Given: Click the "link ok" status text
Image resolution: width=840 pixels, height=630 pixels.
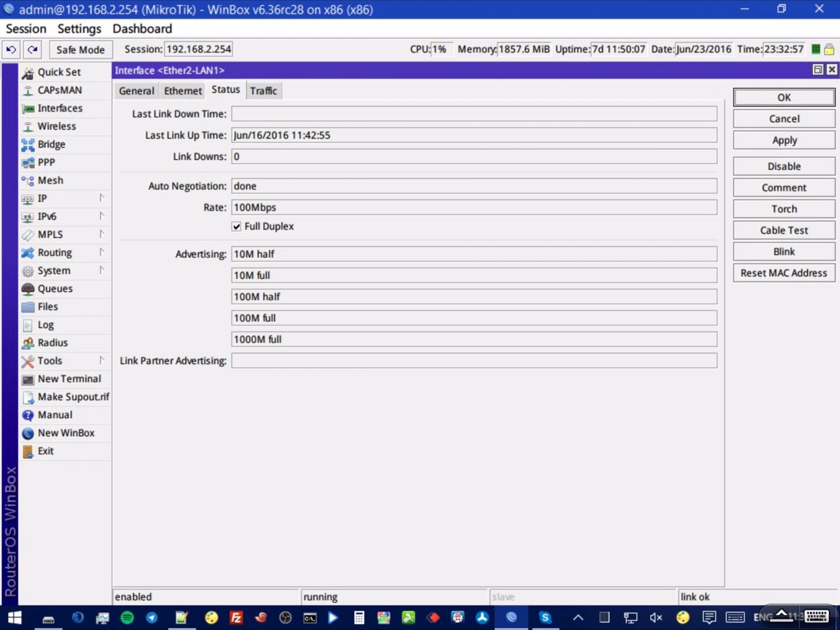Looking at the screenshot, I should click(695, 597).
